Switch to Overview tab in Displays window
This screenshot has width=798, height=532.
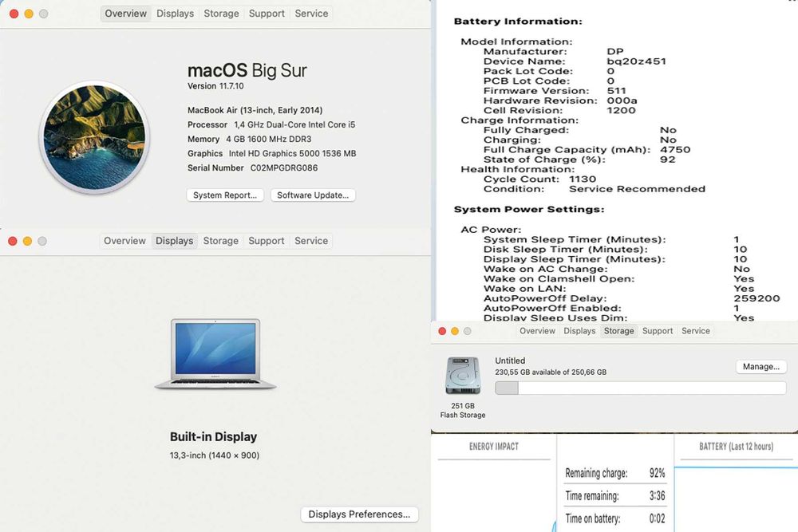coord(124,241)
